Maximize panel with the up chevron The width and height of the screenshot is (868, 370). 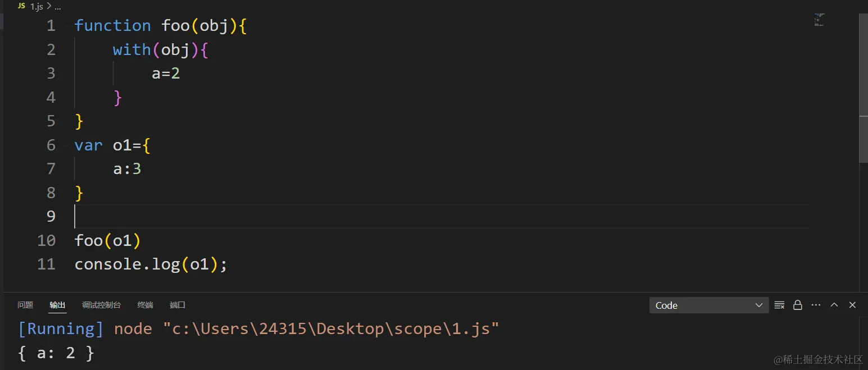point(834,305)
